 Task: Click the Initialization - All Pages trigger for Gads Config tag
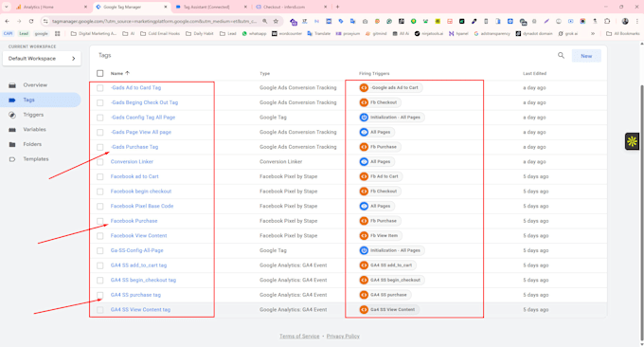391,118
